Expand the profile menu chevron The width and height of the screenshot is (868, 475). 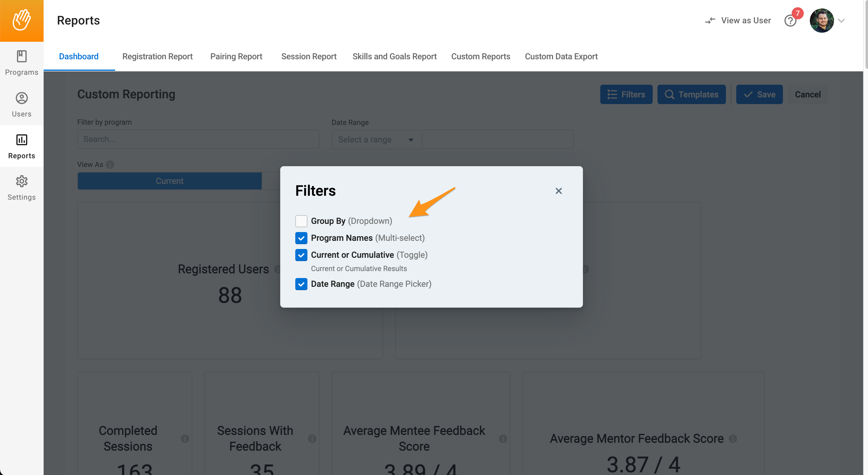(x=841, y=21)
